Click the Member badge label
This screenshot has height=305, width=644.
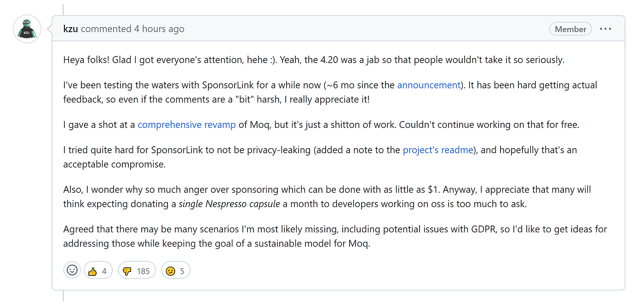[570, 29]
